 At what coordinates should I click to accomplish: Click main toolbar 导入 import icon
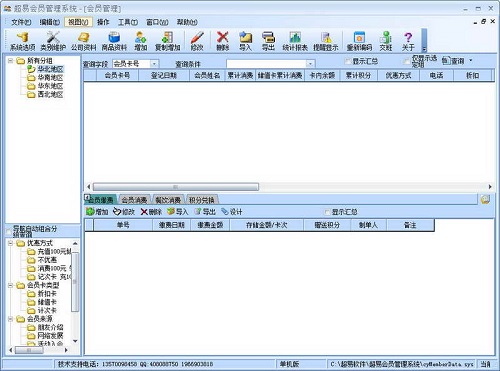click(245, 41)
